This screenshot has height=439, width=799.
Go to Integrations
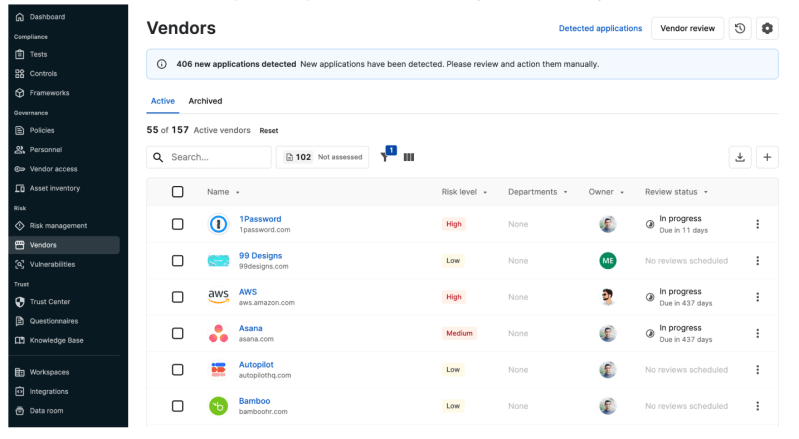click(48, 392)
